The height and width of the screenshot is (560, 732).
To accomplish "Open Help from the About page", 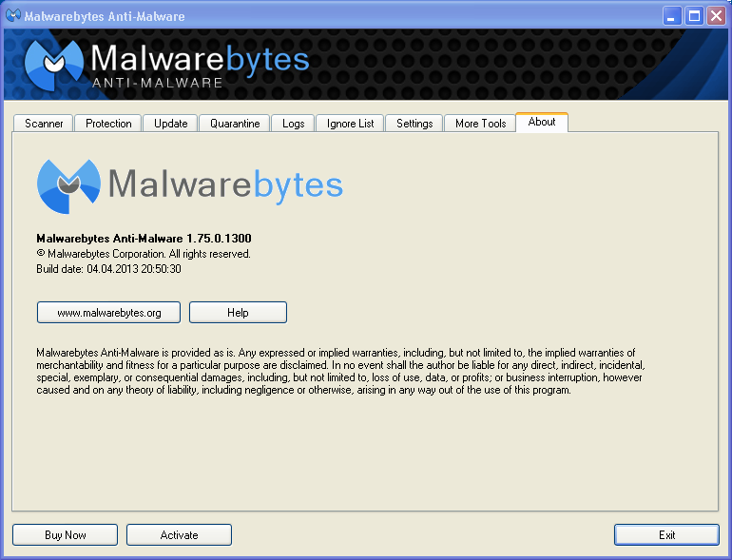I will 238,313.
